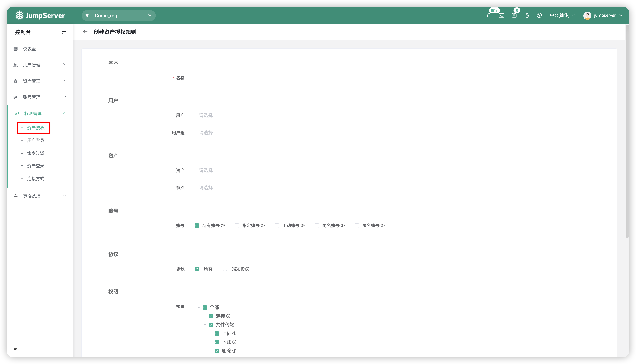Click help icon next to 所有账号

(x=223, y=226)
